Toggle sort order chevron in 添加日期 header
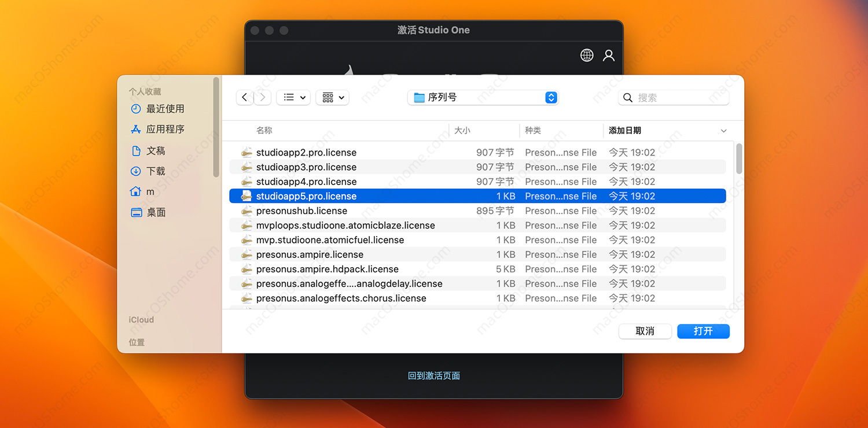The width and height of the screenshot is (868, 428). pyautogui.click(x=723, y=131)
